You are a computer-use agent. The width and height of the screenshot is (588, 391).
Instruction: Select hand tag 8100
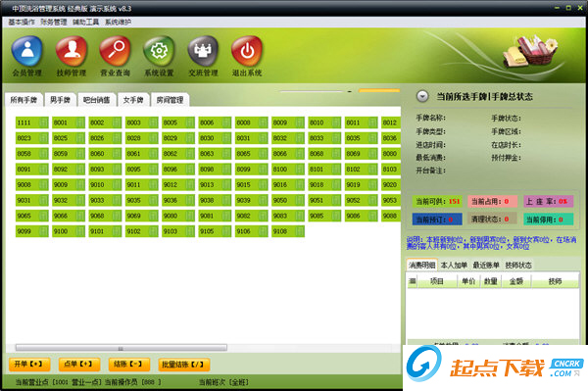click(x=288, y=170)
